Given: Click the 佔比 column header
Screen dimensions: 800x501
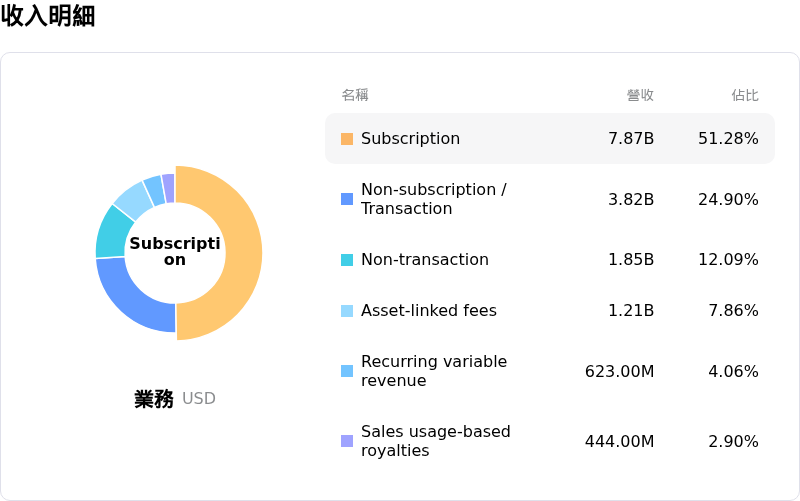Looking at the screenshot, I should tap(745, 95).
